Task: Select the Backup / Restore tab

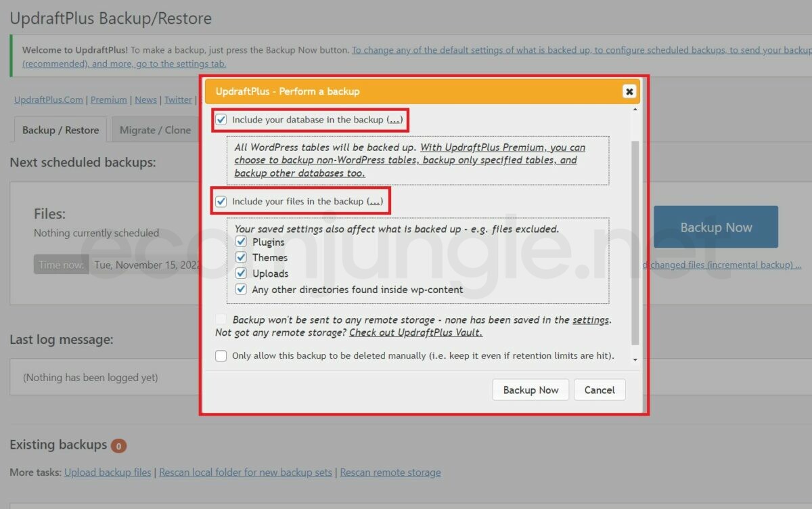Action: [x=60, y=130]
